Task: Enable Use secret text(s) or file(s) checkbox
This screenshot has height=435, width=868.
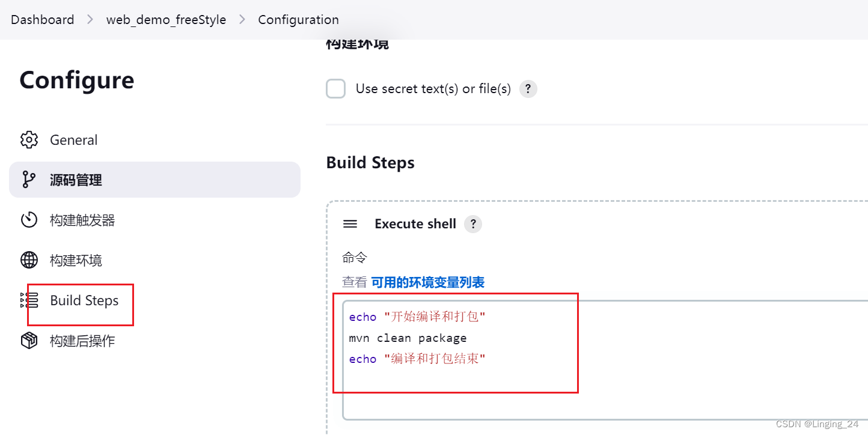Action: 335,89
